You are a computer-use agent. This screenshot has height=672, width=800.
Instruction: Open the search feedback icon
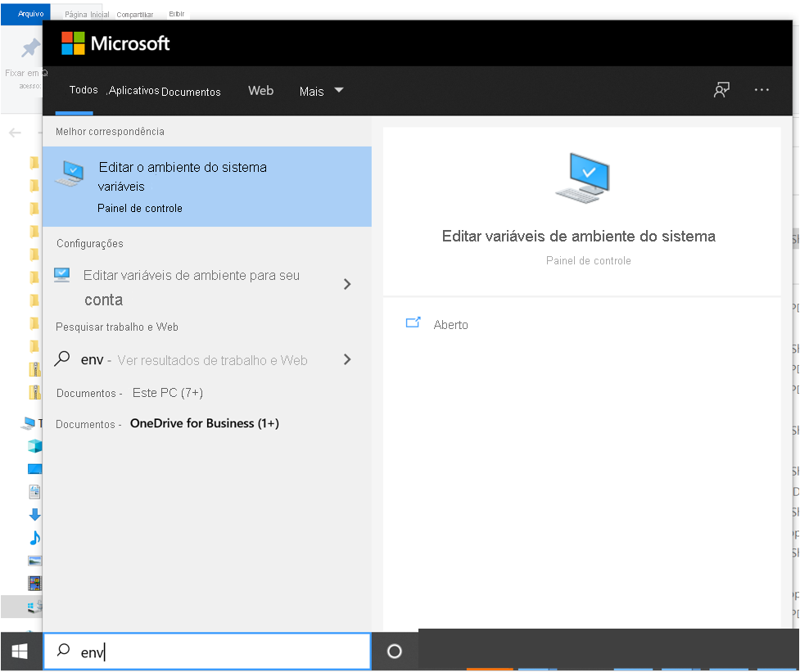[x=721, y=91]
